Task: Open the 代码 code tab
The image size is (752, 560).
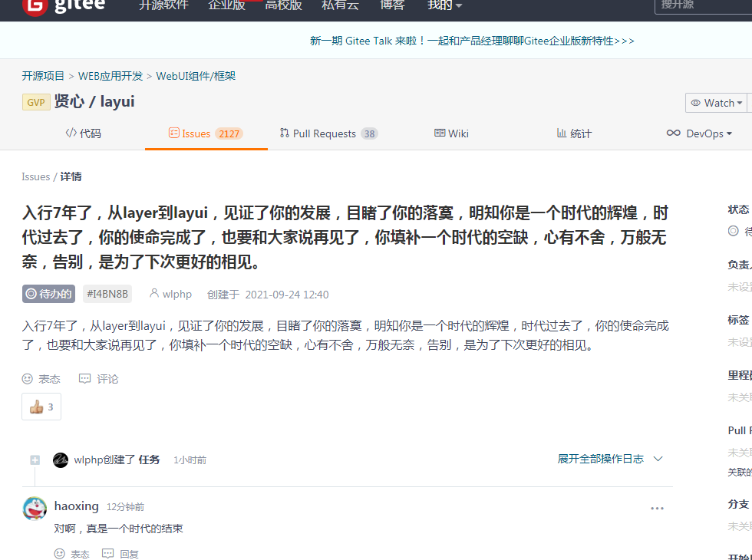Action: 83,133
